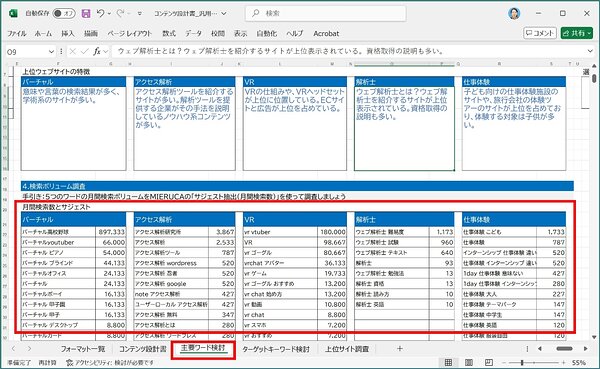Click the horizontal scrollbar thumb
Image resolution: width=600 pixels, height=369 pixels.
pyautogui.click(x=564, y=349)
